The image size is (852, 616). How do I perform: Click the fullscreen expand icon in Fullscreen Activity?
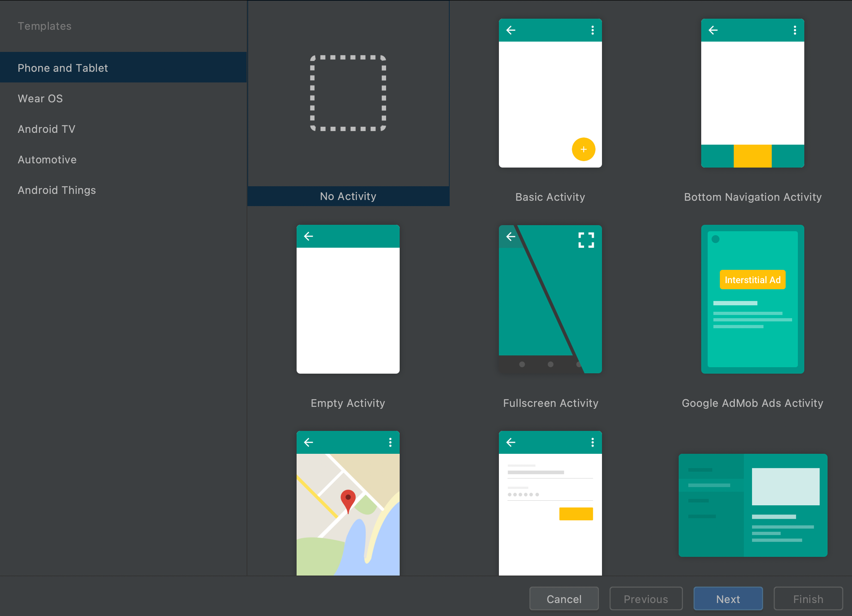tap(586, 240)
